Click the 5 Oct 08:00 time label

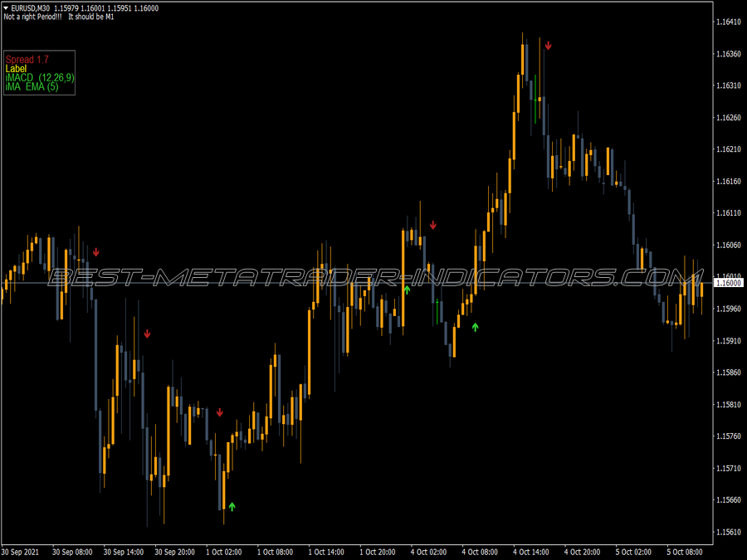[685, 552]
